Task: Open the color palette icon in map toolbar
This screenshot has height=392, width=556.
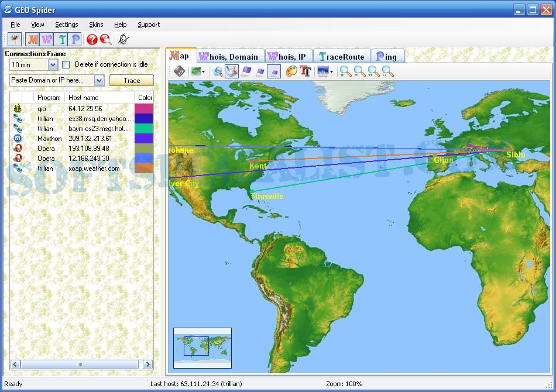Action: [x=291, y=71]
